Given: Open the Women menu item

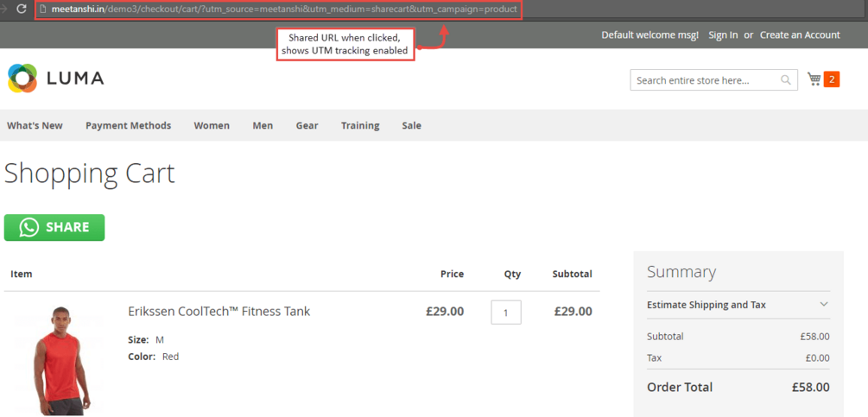Looking at the screenshot, I should [212, 126].
